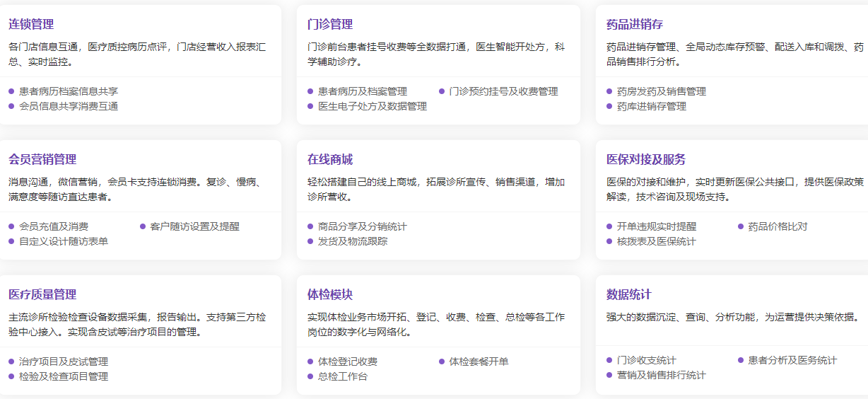Select the 患者病历及档案管理 feature item

tap(363, 91)
